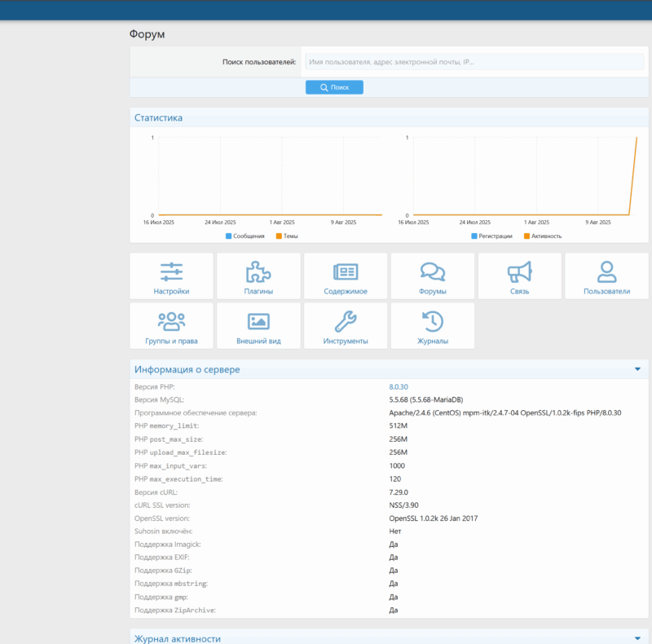Open the Внешний вид picture icon
Screen dimensions: 652x644
point(258,321)
